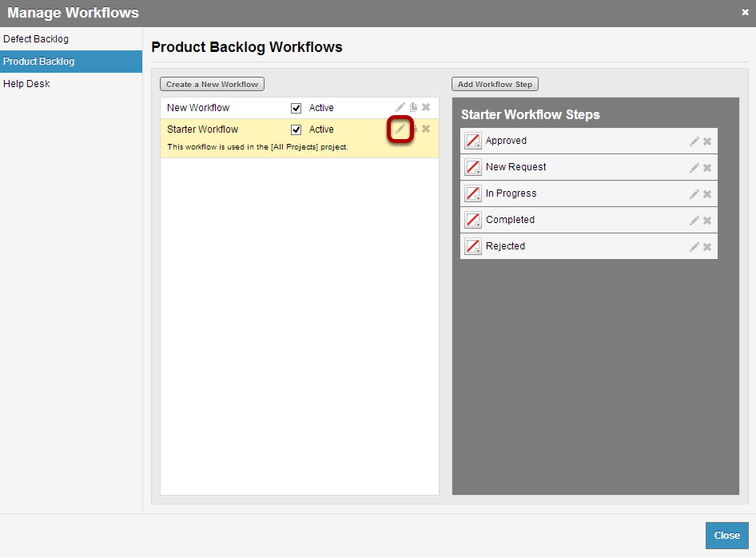
Task: Edit the Rejected step name
Action: pos(694,247)
